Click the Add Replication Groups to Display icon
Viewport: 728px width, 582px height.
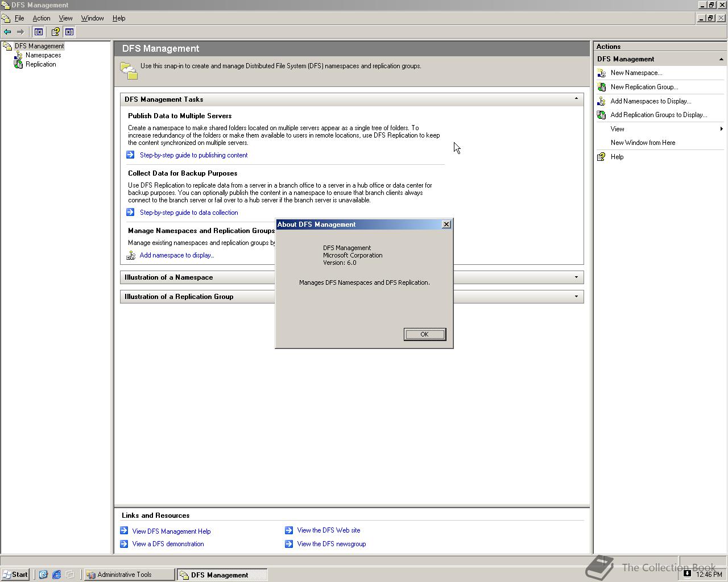pos(602,115)
